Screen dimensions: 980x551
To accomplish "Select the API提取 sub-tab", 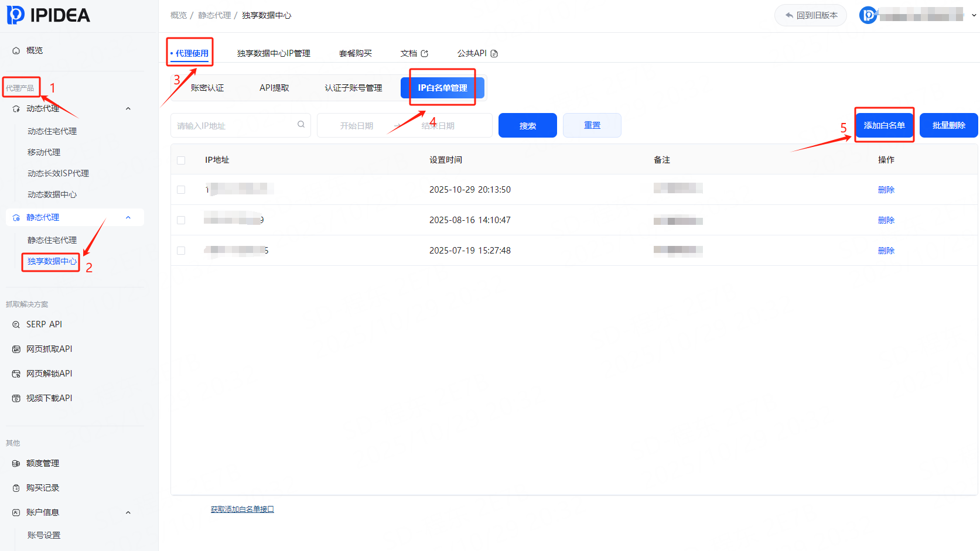I will coord(274,88).
